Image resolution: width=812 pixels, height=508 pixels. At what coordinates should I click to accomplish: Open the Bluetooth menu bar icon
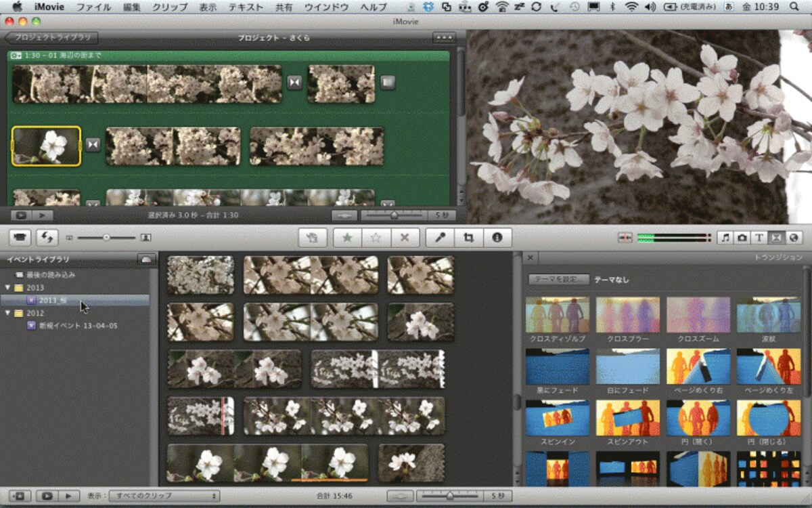613,7
